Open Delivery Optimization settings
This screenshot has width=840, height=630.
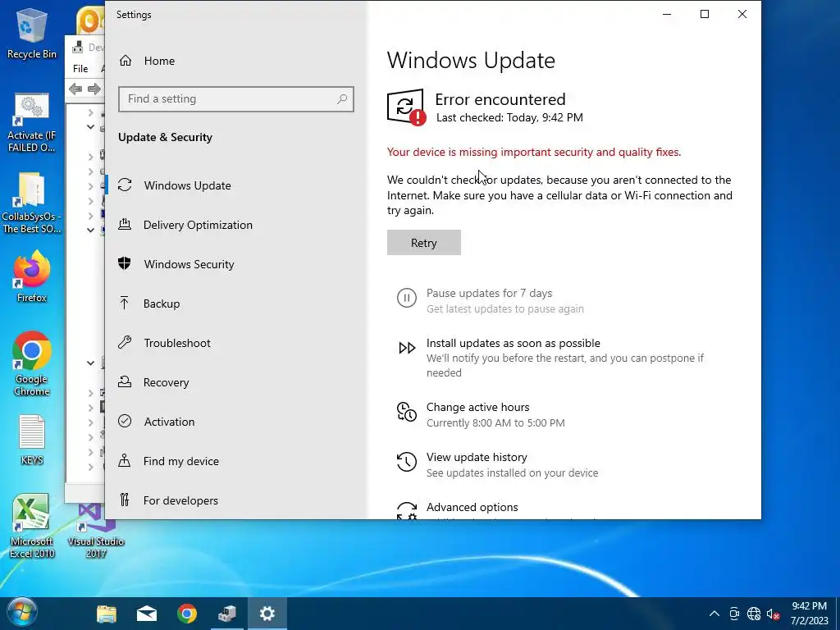tap(235, 225)
